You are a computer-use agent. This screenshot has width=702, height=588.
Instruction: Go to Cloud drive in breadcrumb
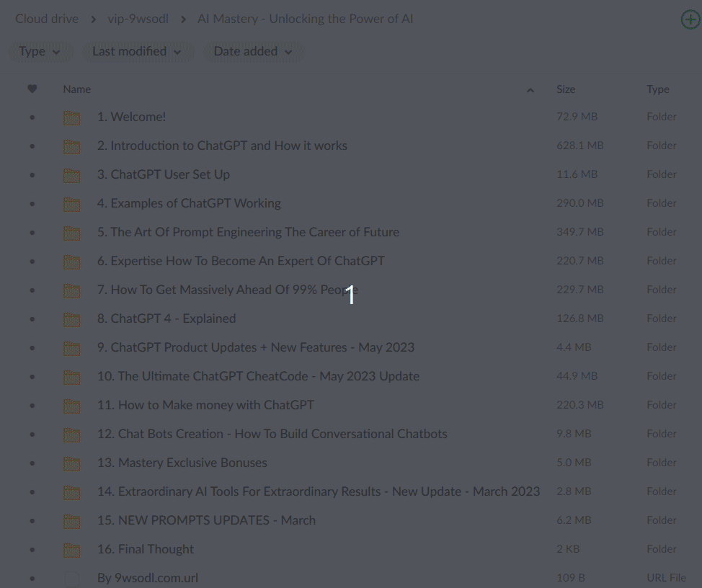[47, 19]
